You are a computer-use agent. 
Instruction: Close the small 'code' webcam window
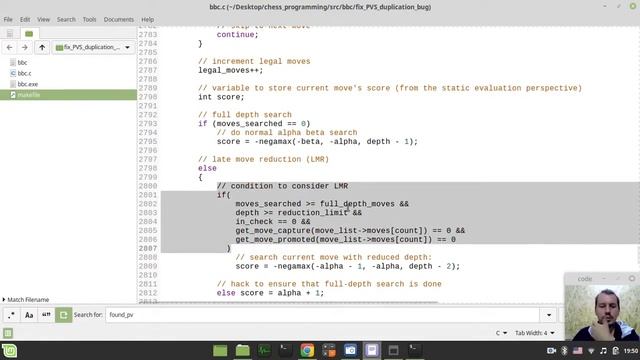pyautogui.click(x=632, y=278)
